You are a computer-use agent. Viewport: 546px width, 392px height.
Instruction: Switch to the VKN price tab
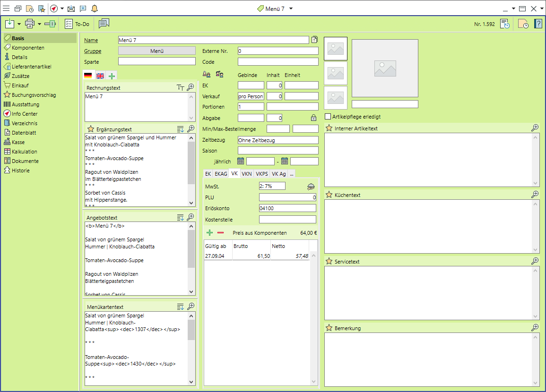tap(246, 174)
